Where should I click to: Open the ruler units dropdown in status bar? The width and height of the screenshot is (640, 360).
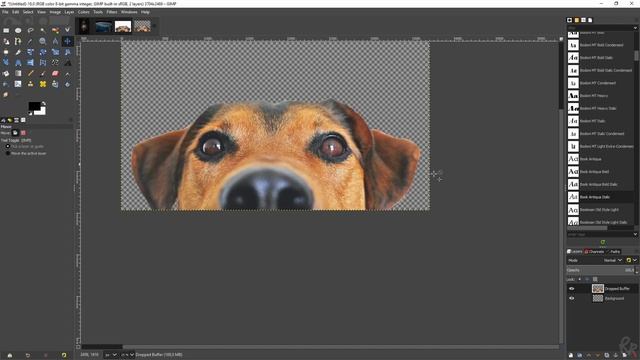click(x=111, y=355)
